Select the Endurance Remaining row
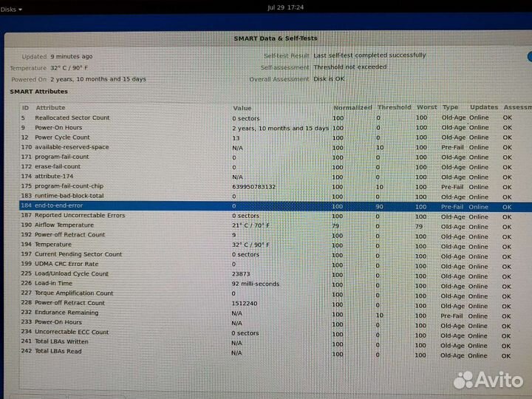 pyautogui.click(x=276, y=313)
